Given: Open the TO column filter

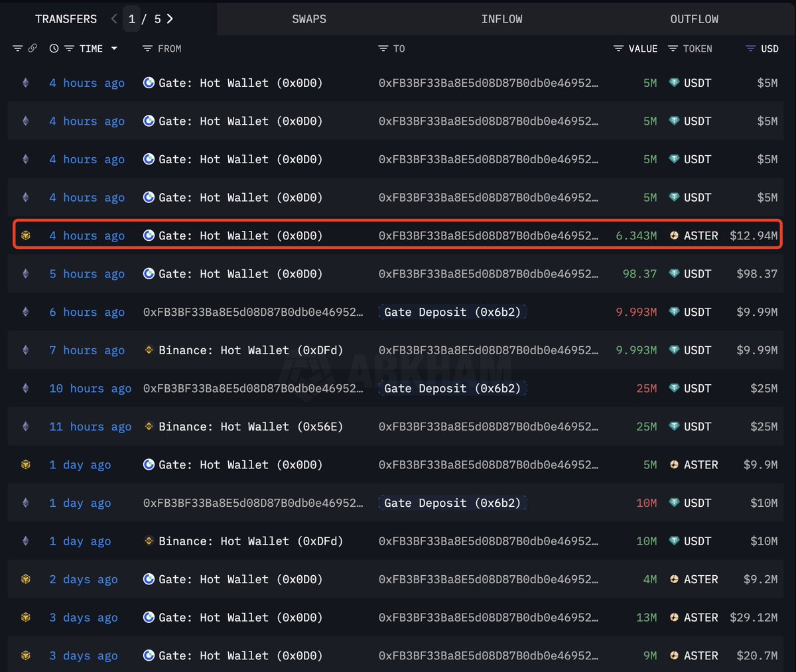Looking at the screenshot, I should 383,48.
